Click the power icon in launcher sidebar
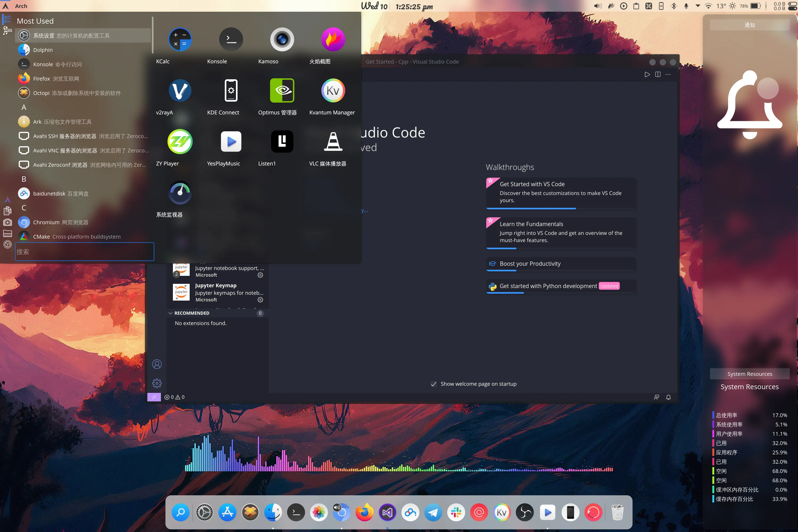Image resolution: width=798 pixels, height=532 pixels. pyautogui.click(x=7, y=255)
